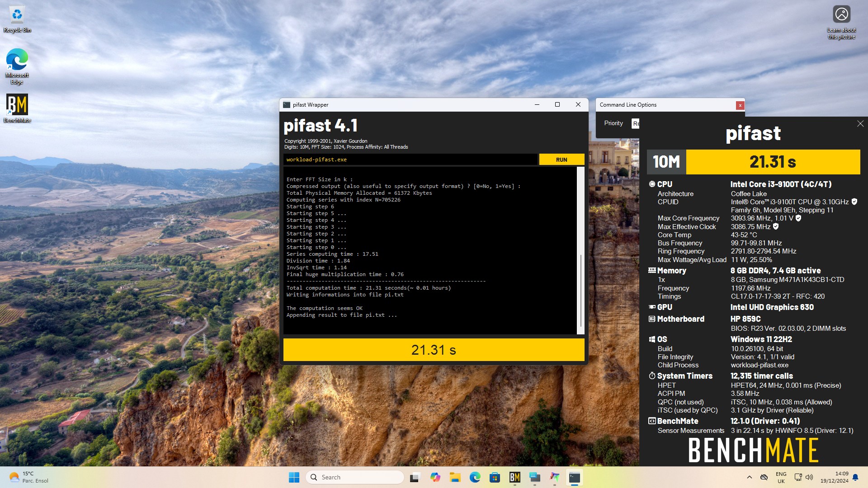Expand hidden system tray icons chevron
The height and width of the screenshot is (488, 868).
749,477
